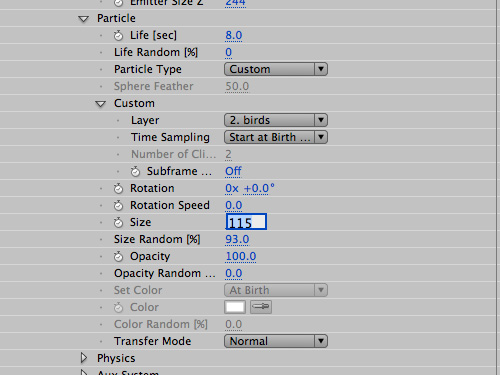Collapse the Particle group

[x=84, y=19]
